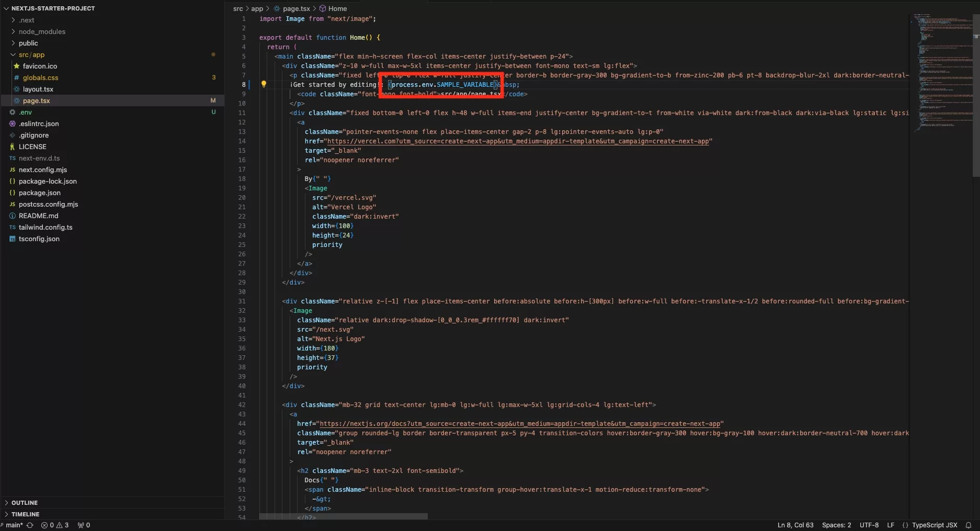This screenshot has width=980, height=531.
Task: Collapse the src/app folder
Action: 12,54
